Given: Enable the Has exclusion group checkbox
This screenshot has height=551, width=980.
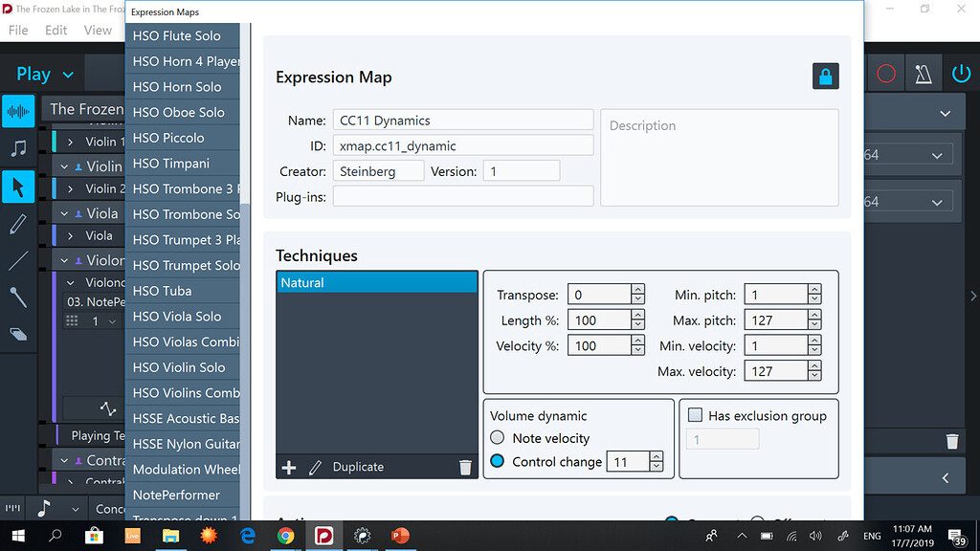Looking at the screenshot, I should [696, 415].
